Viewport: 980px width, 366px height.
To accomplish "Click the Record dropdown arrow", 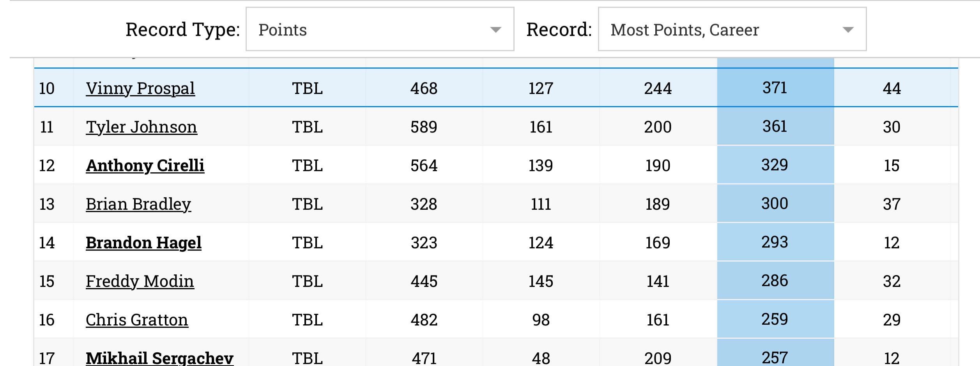I will pyautogui.click(x=848, y=30).
